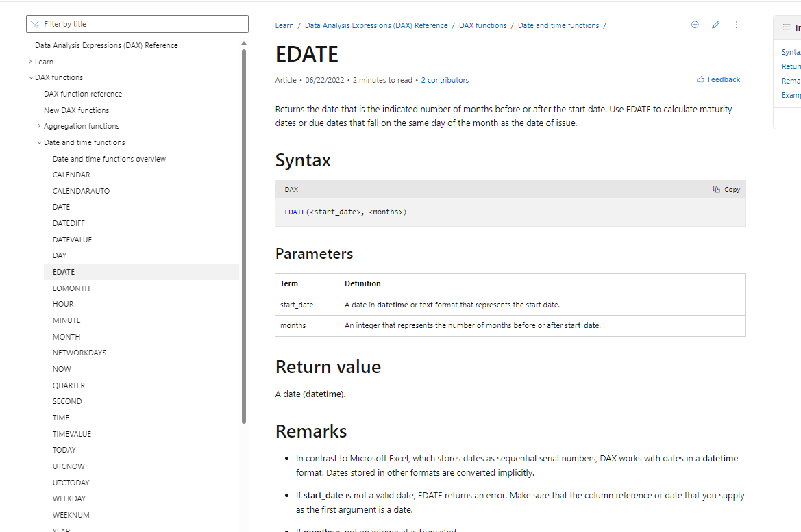Select QUARTER in the sidebar
Image resolution: width=801 pixels, height=532 pixels.
point(69,385)
